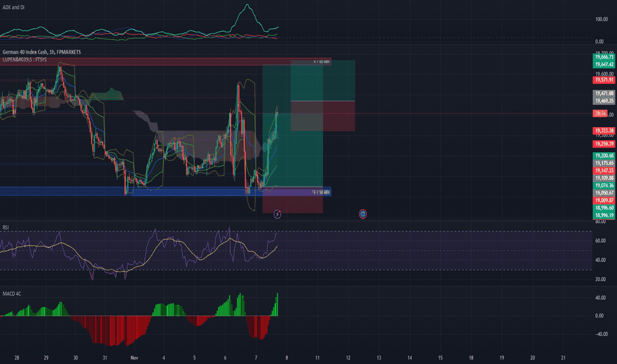The image size is (617, 364).
Task: Click the red circular event marker near the 12 date
Action: pos(363,214)
